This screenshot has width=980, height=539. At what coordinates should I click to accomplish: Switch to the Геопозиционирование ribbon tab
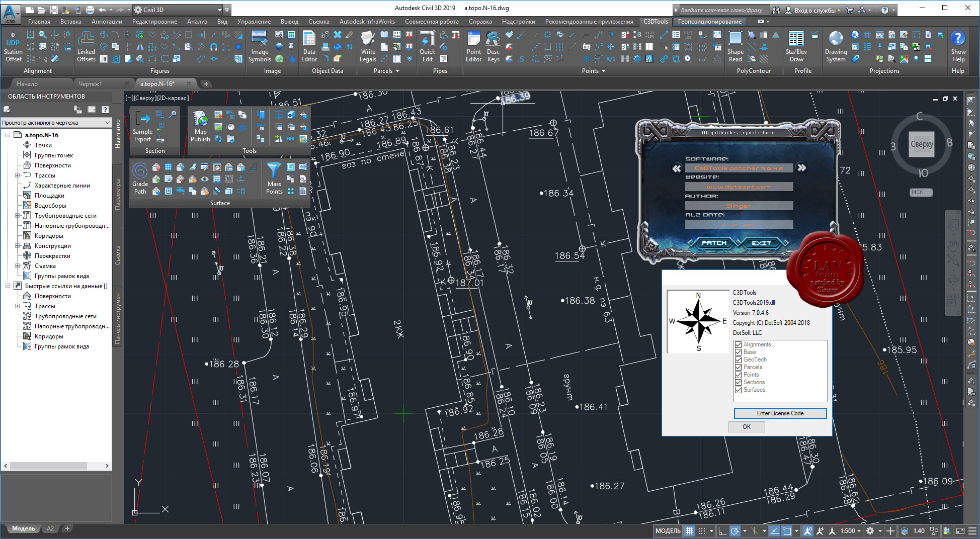click(x=709, y=22)
